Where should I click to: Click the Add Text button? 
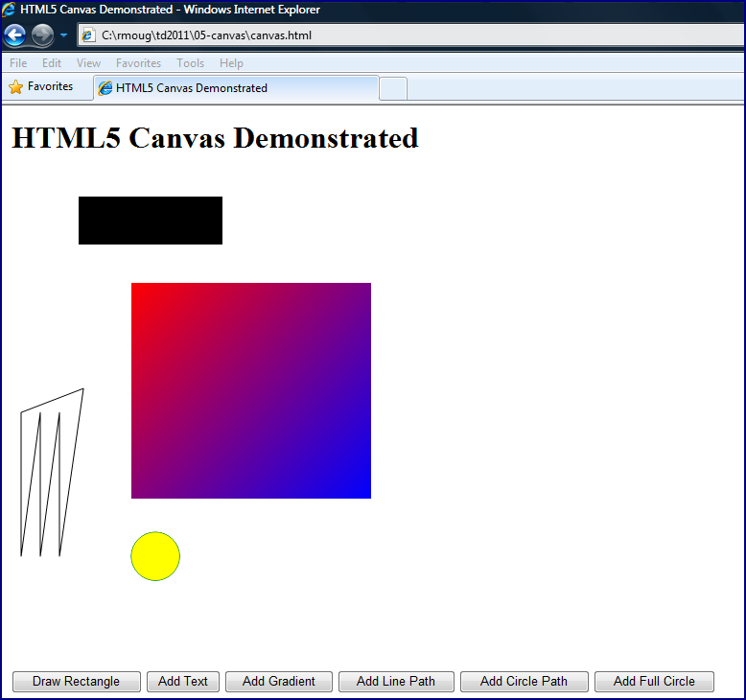coord(183,682)
